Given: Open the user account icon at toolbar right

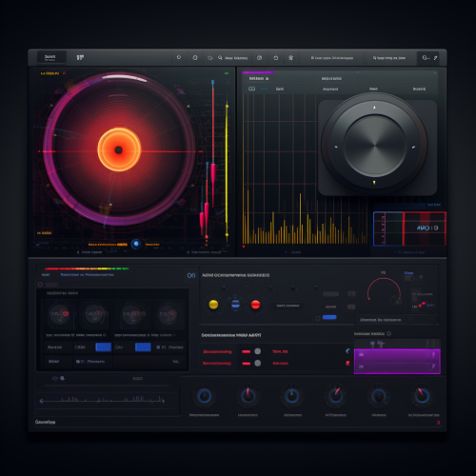Looking at the screenshot, I should pos(425,58).
